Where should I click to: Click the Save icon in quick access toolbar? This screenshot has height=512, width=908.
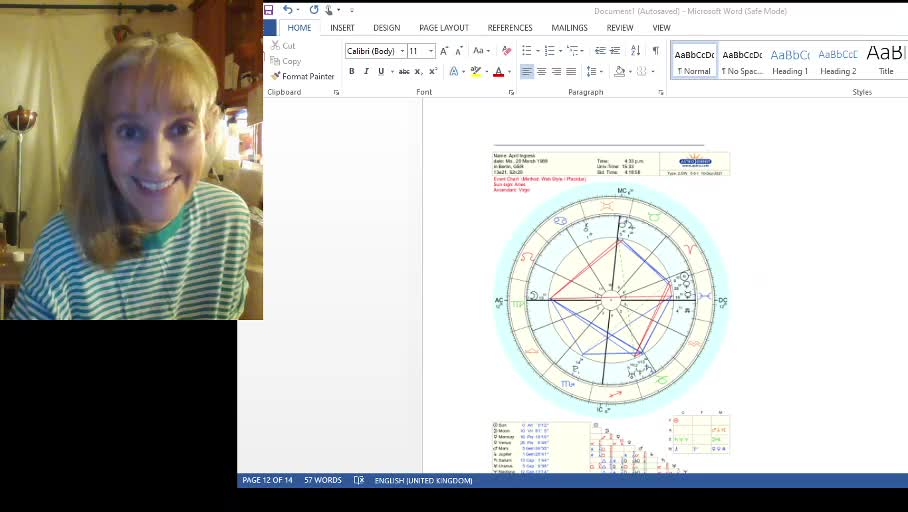[x=269, y=10]
